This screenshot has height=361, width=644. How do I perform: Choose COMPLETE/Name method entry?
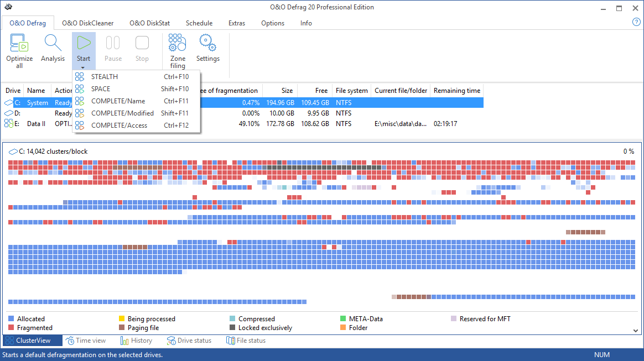136,101
